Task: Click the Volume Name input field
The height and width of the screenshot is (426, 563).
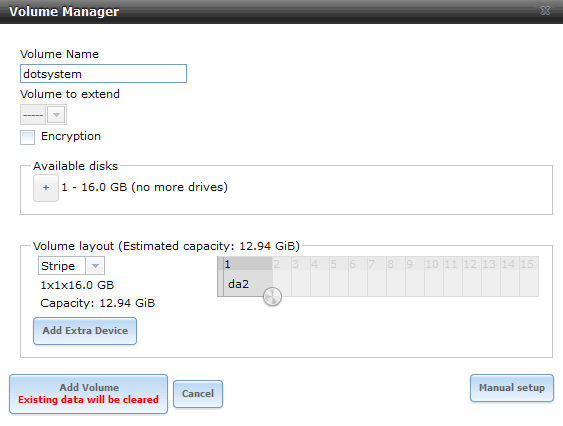Action: (103, 74)
